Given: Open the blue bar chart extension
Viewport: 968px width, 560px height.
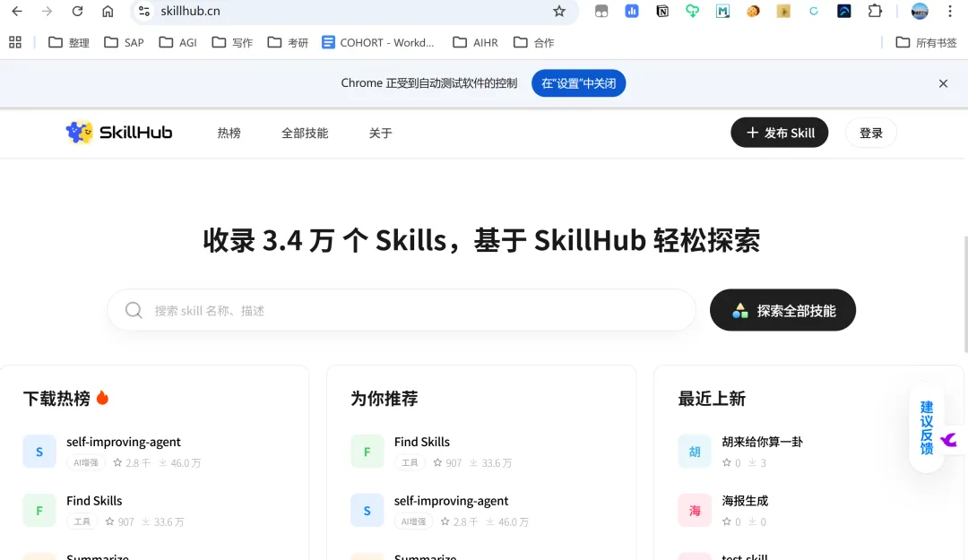Looking at the screenshot, I should 632,11.
